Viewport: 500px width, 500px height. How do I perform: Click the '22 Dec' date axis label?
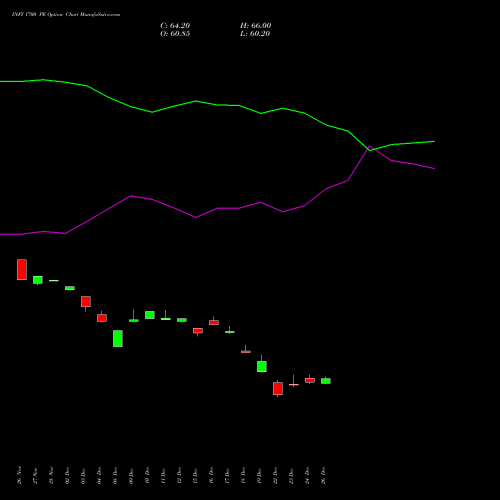[x=275, y=475]
